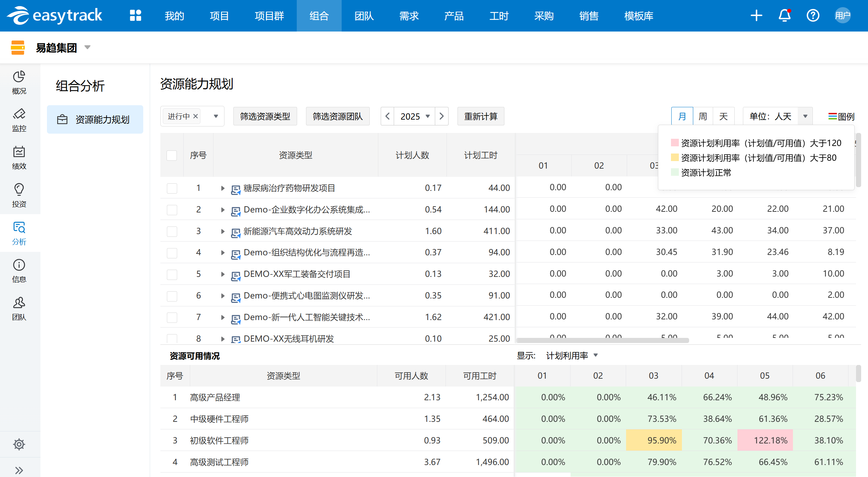Image resolution: width=868 pixels, height=477 pixels.
Task: Switch to the 周 week view tab
Action: [x=702, y=117]
